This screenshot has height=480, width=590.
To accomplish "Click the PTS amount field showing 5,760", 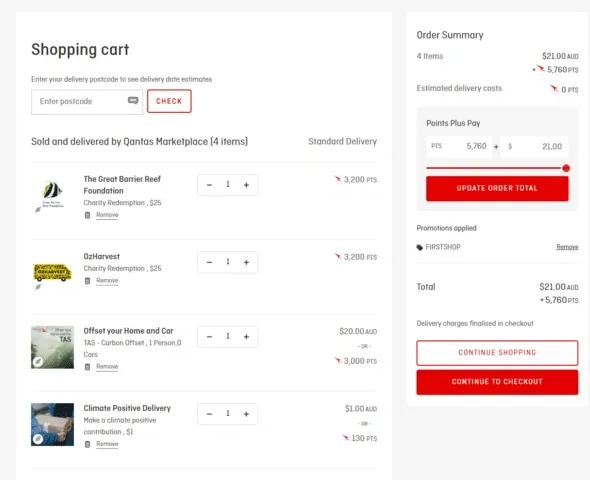I will pos(459,146).
